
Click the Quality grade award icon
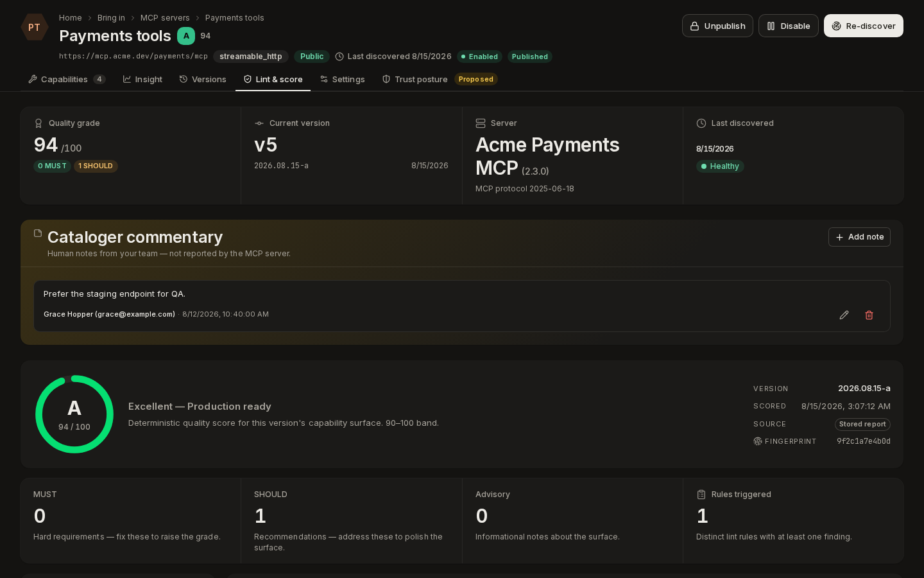(38, 123)
